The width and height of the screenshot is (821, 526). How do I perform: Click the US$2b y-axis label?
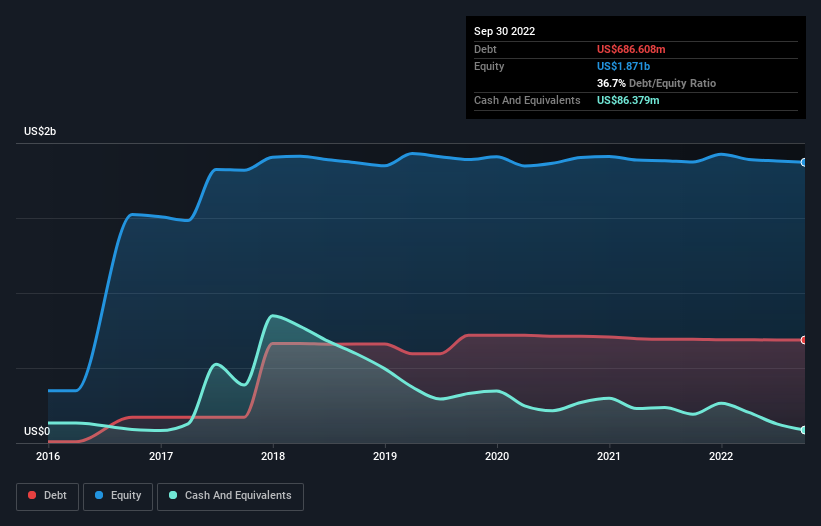click(40, 131)
